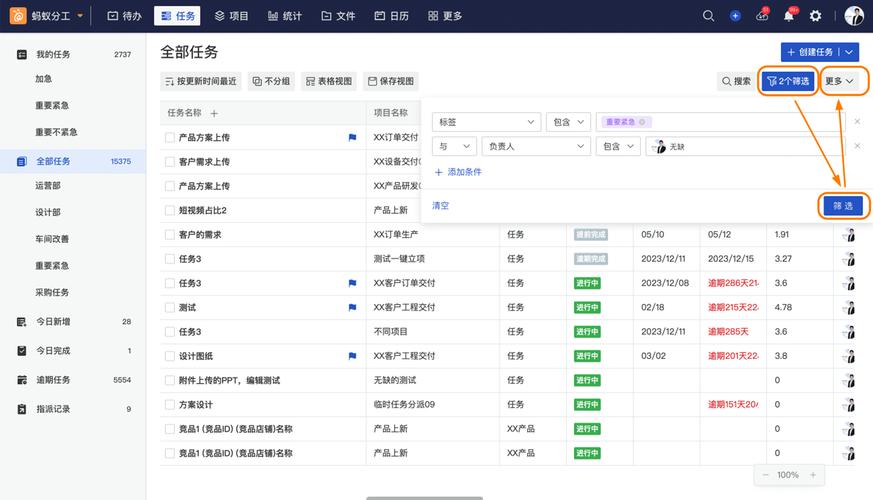Click the zoom-in plus at bottom right
The width and height of the screenshot is (873, 500).
(x=813, y=475)
